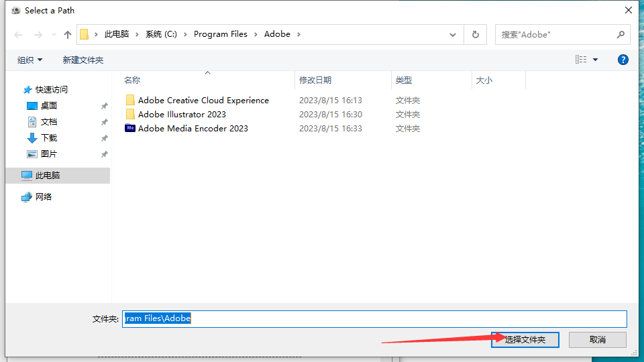The width and height of the screenshot is (644, 362).
Task: Click the pin icon beside 图片
Action: tap(105, 154)
